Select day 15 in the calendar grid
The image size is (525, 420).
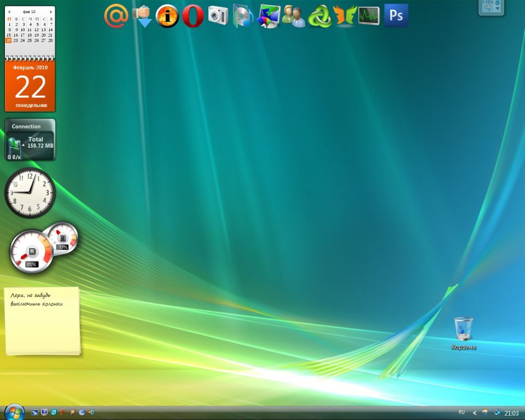9,35
